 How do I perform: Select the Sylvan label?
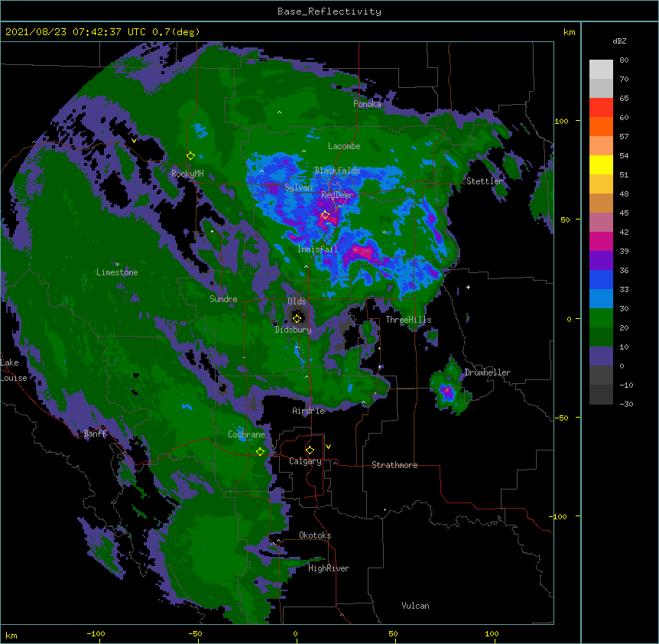click(298, 187)
